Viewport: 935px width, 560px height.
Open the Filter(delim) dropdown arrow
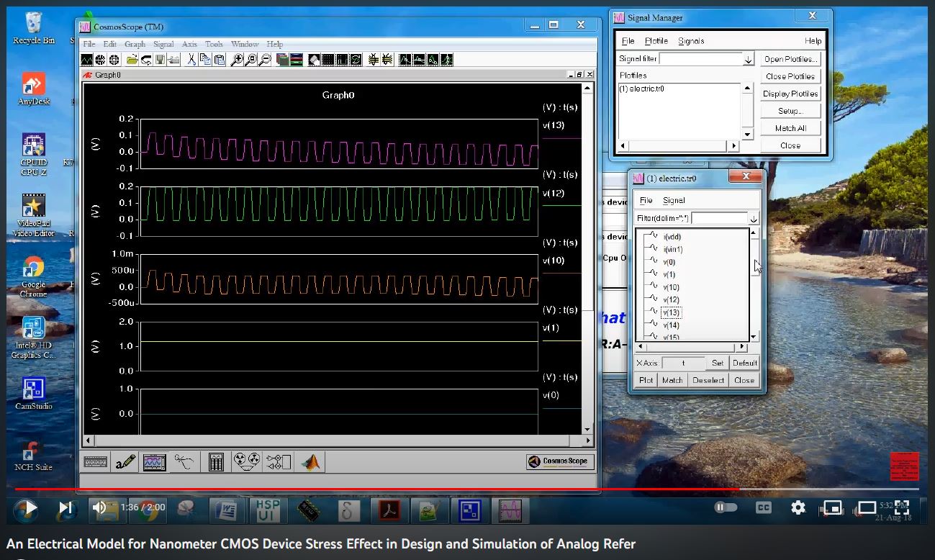tap(754, 219)
